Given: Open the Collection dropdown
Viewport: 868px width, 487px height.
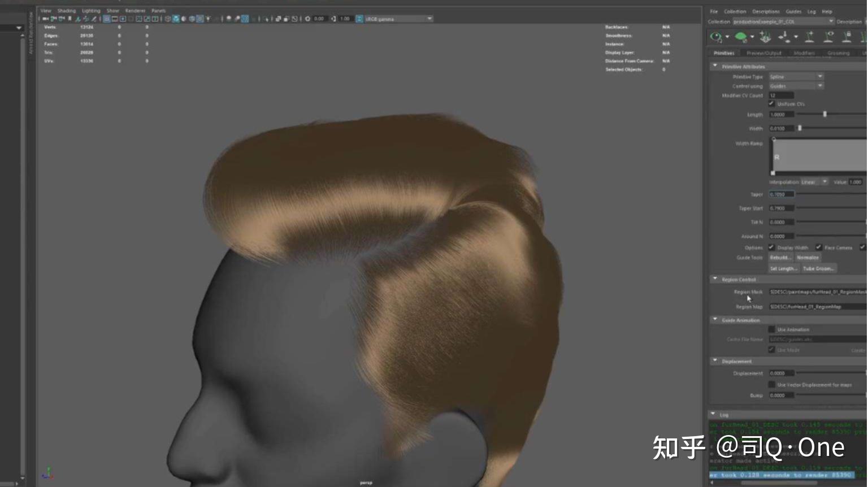Looking at the screenshot, I should click(783, 21).
